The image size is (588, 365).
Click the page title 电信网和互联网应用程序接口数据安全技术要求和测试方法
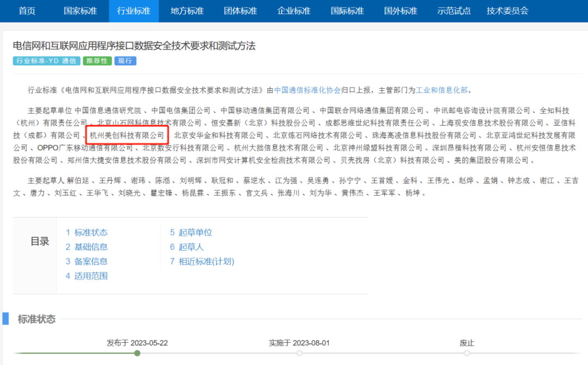tap(134, 46)
